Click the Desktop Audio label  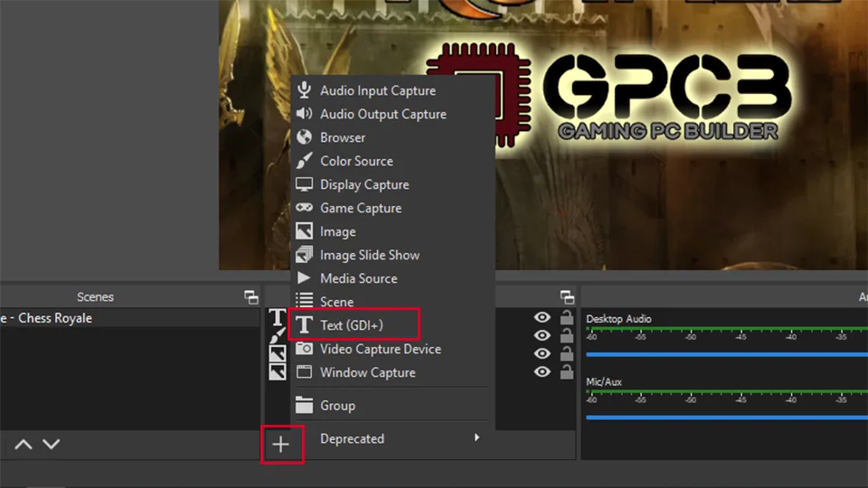tap(618, 319)
